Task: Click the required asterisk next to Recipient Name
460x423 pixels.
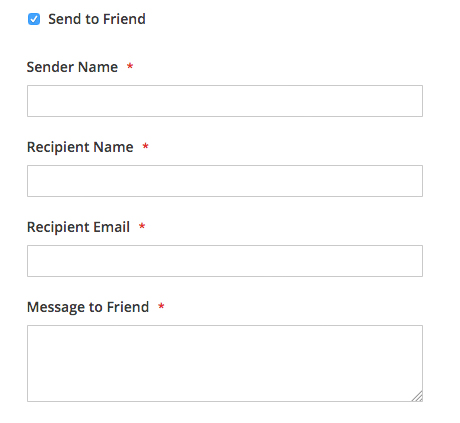Action: pyautogui.click(x=145, y=146)
